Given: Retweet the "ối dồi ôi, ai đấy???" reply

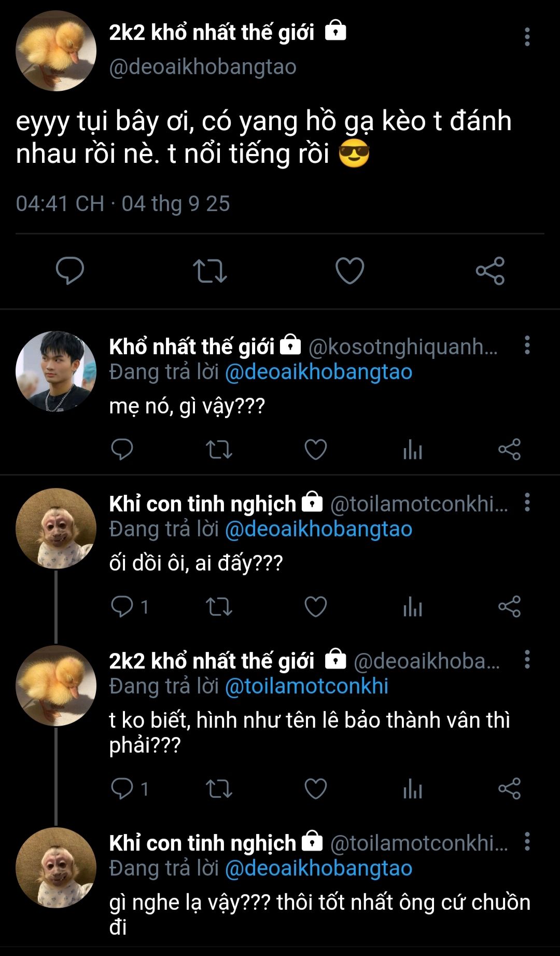Looking at the screenshot, I should click(219, 606).
